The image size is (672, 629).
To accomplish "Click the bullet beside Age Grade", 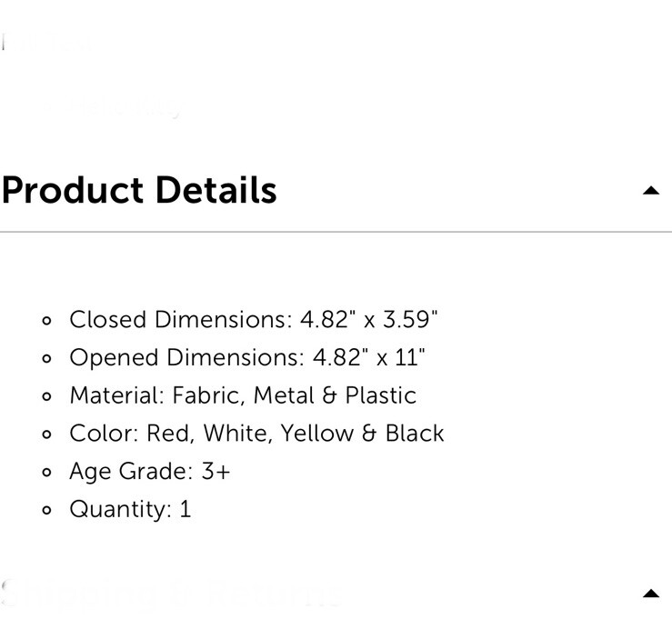I will tap(46, 472).
